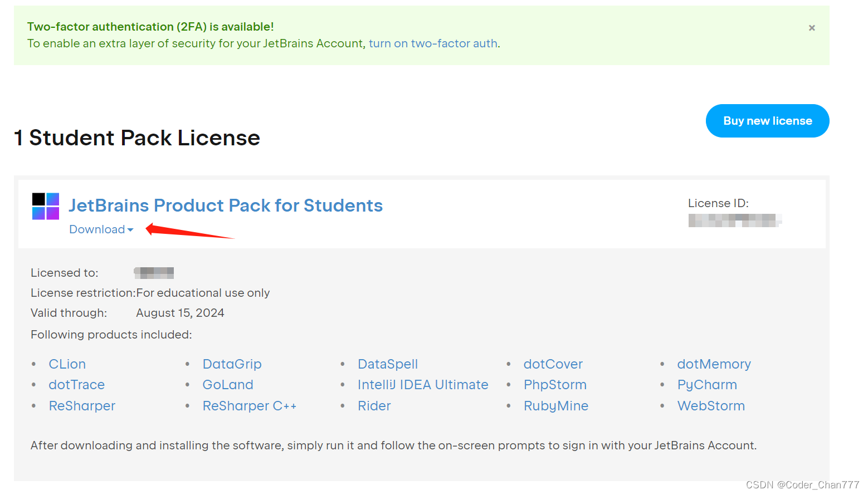This screenshot has height=495, width=868.
Task: Open the 'turn on two-factor auth' link
Action: pyautogui.click(x=433, y=43)
